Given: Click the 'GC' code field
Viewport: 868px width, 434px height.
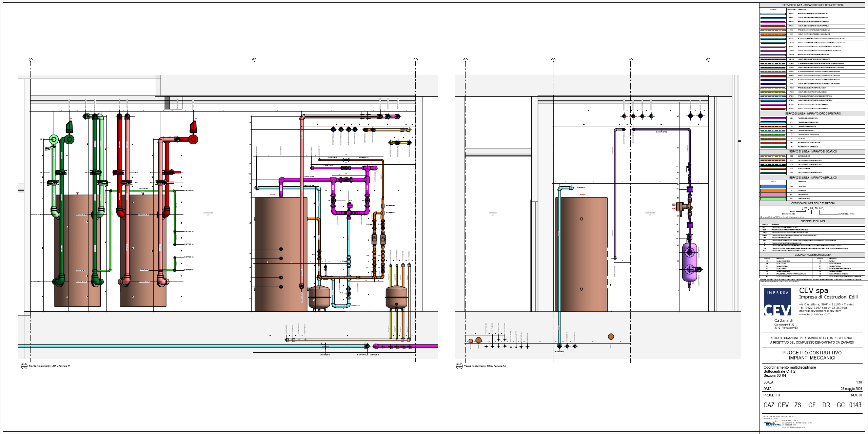Looking at the screenshot, I should tap(841, 405).
